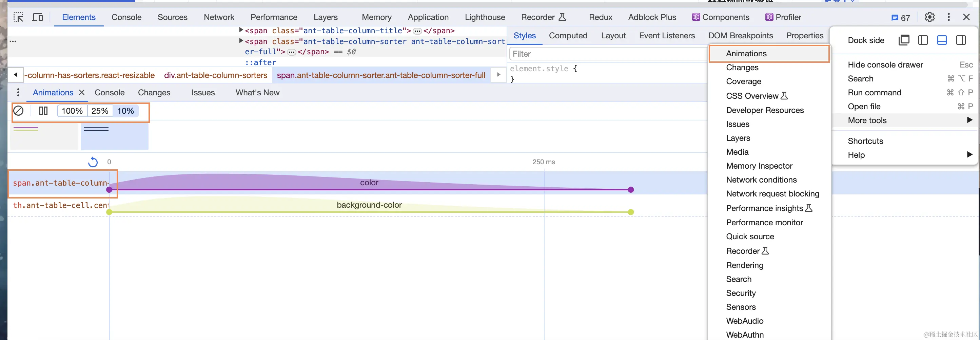Expand collapsed content in ant-table-column-title span
980x340 pixels.
click(417, 31)
